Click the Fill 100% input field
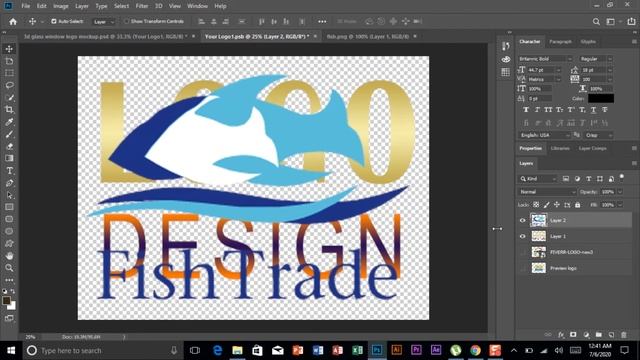 pyautogui.click(x=607, y=205)
